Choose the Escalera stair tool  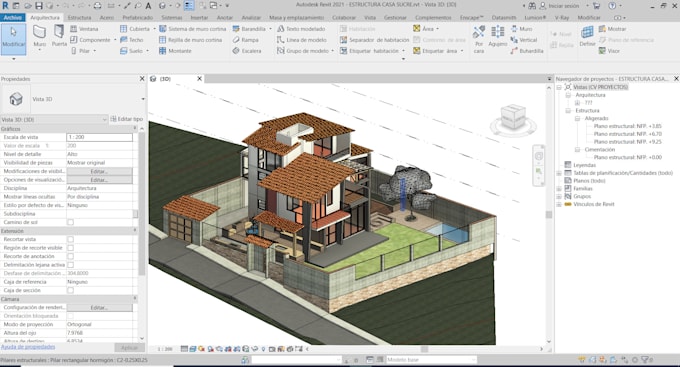(x=247, y=51)
